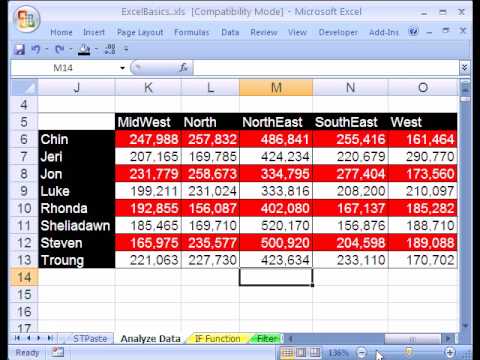Click the Select All corner triangle
This screenshot has width=480, height=360.
coord(25,88)
